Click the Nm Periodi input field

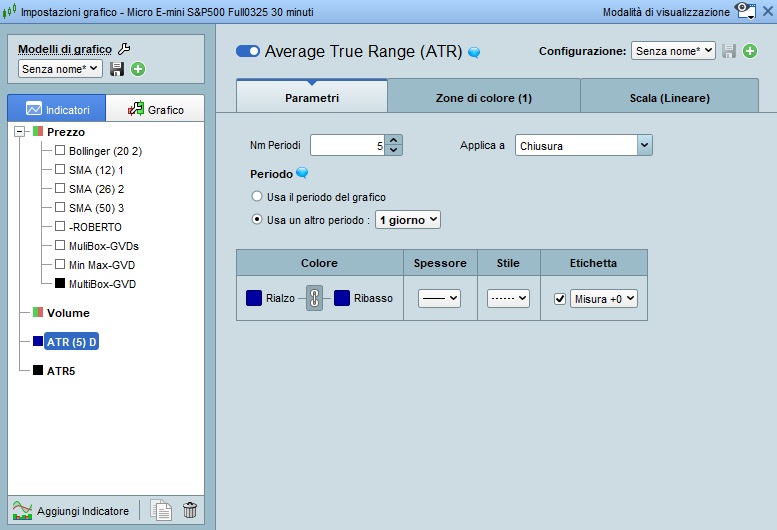point(347,146)
